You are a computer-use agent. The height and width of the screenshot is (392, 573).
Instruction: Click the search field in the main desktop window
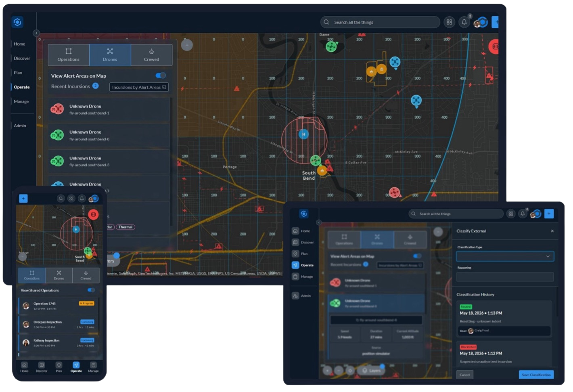click(380, 22)
